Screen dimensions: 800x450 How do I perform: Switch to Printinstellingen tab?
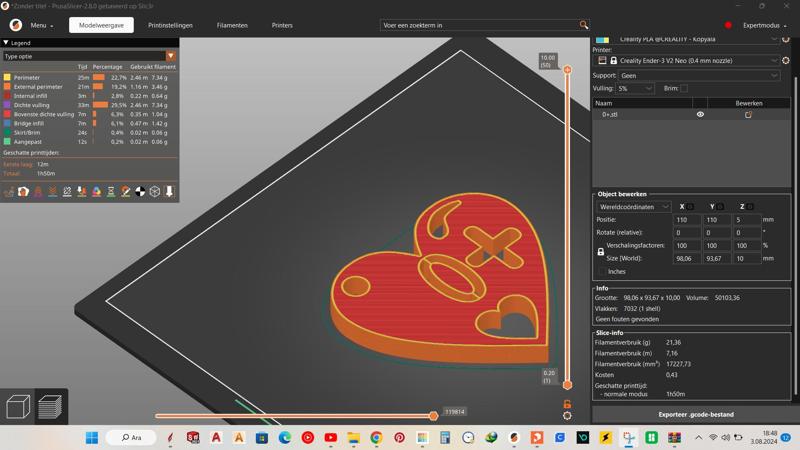170,25
